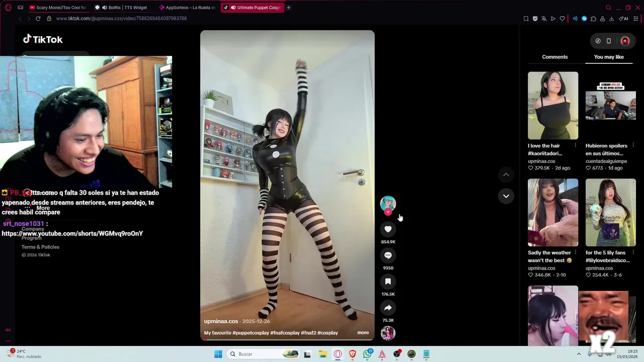Image resolution: width=644 pixels, height=362 pixels.
Task: Open the easy setup sliders icon
Action: coord(636,19)
